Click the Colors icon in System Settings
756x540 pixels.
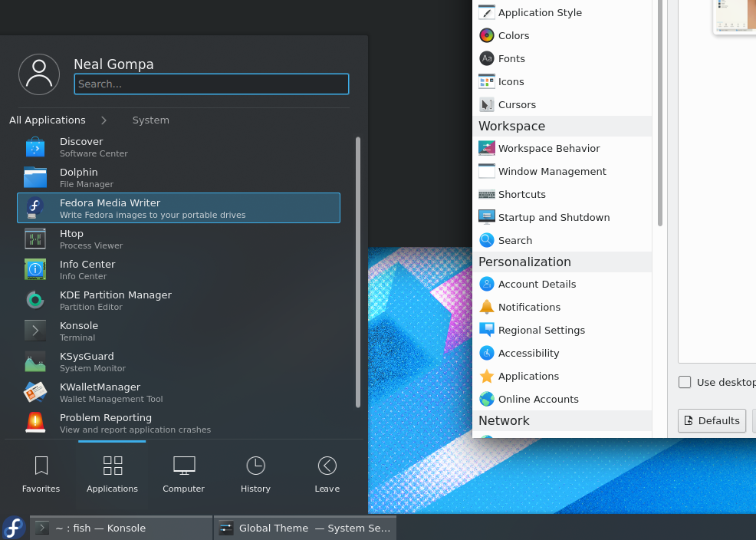tap(486, 35)
